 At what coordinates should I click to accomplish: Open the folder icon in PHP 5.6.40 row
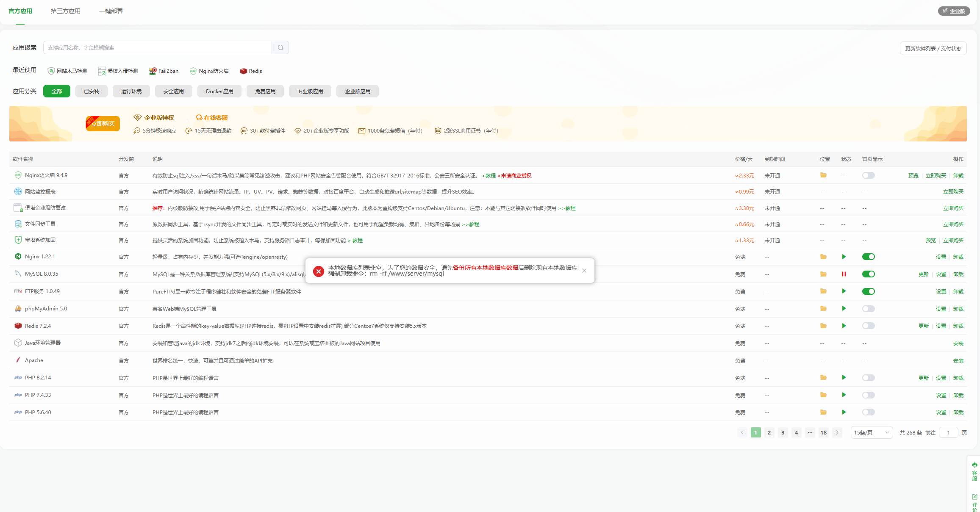tap(823, 412)
